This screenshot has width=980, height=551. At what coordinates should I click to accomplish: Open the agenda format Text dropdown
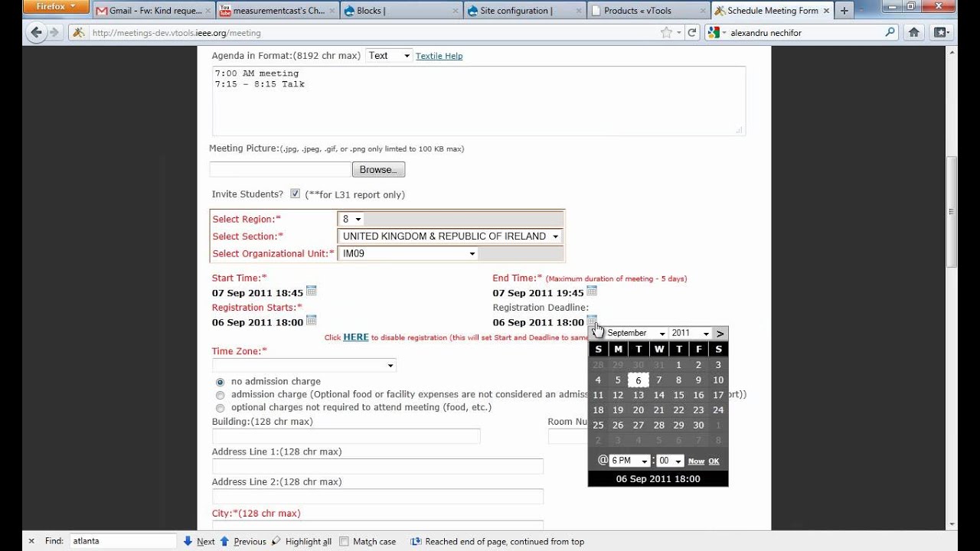pyautogui.click(x=389, y=55)
